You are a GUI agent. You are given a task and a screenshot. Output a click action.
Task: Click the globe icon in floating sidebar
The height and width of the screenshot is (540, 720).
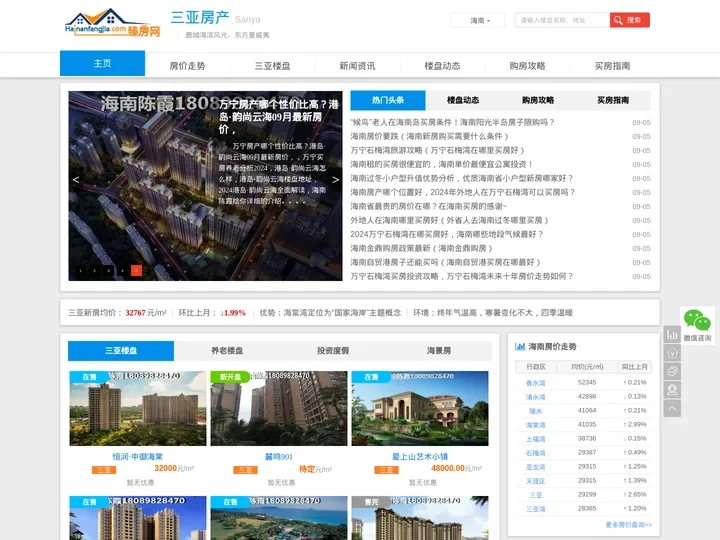pyautogui.click(x=672, y=371)
